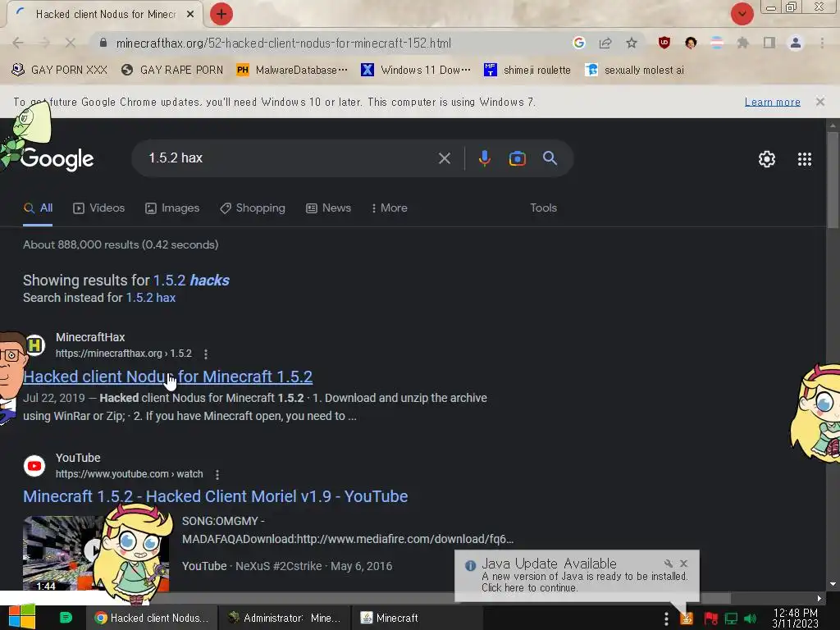Viewport: 840px width, 630px height.
Task: Click the horizontal scrollbar right arrow
Action: (x=819, y=598)
